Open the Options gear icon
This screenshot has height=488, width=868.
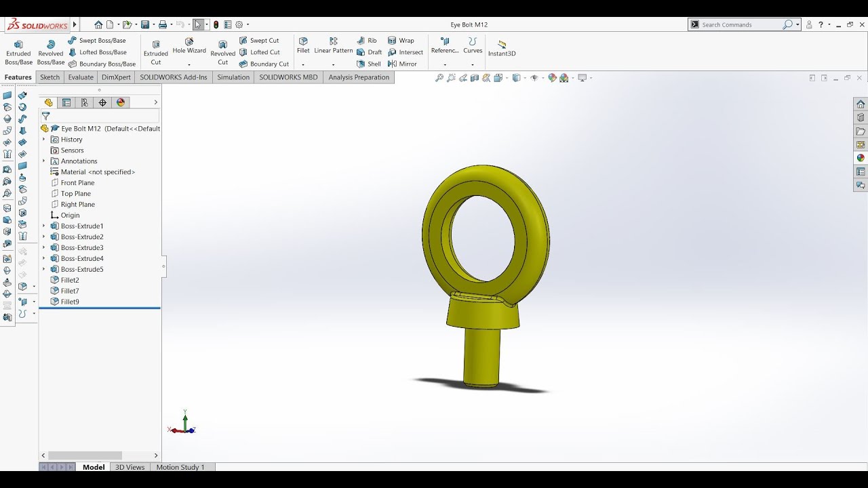click(x=239, y=24)
